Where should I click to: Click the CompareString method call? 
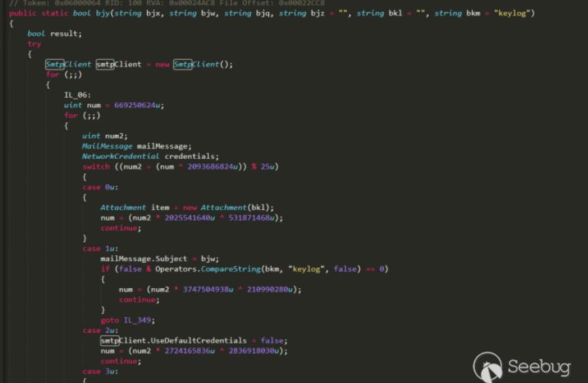230,269
